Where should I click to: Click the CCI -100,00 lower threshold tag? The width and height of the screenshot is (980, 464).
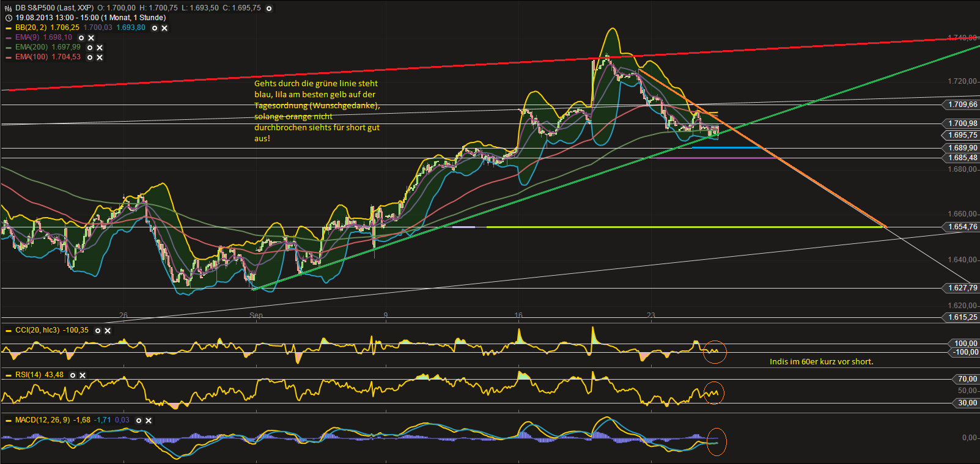[963, 352]
